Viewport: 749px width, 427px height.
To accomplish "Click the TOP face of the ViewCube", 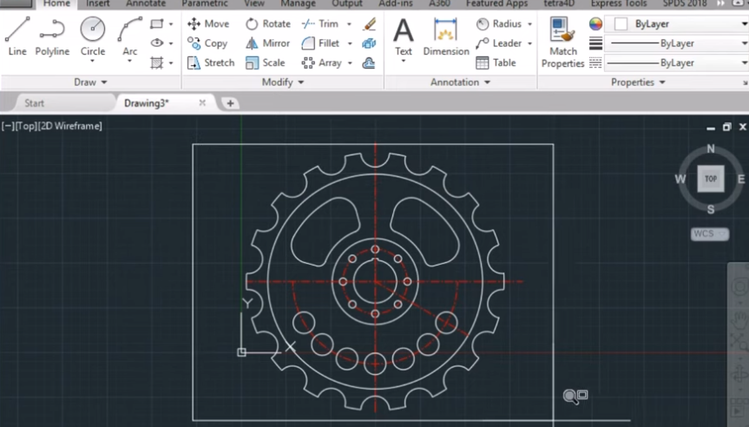I will (711, 179).
